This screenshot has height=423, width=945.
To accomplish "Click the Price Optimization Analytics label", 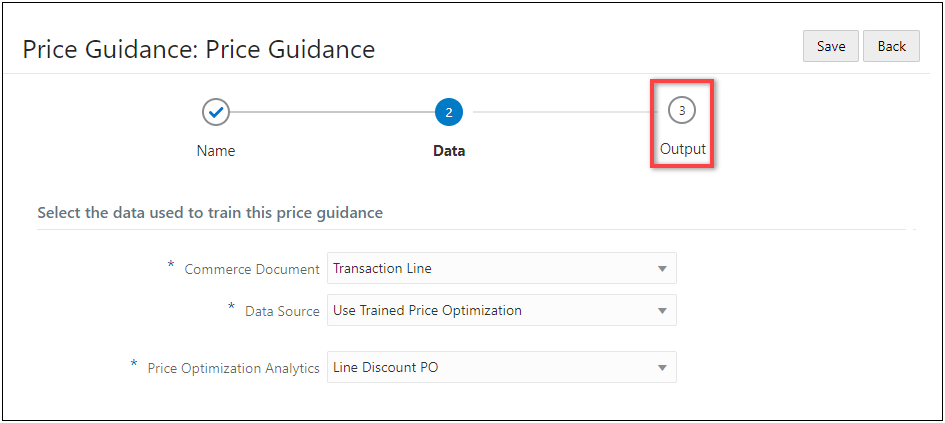I will pos(233,368).
